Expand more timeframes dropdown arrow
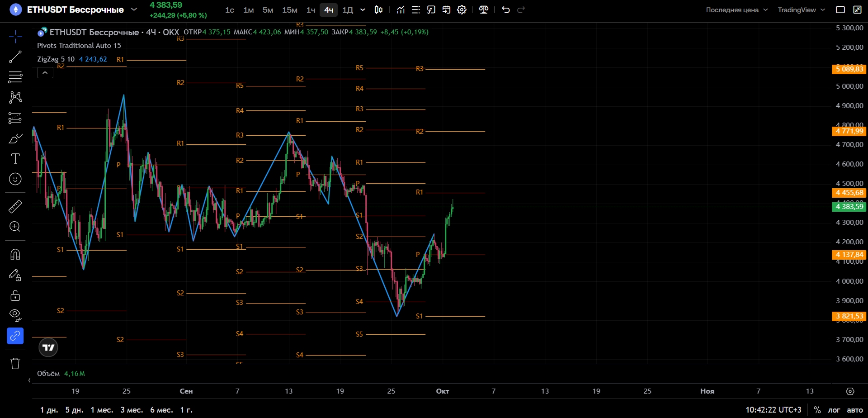 click(363, 9)
